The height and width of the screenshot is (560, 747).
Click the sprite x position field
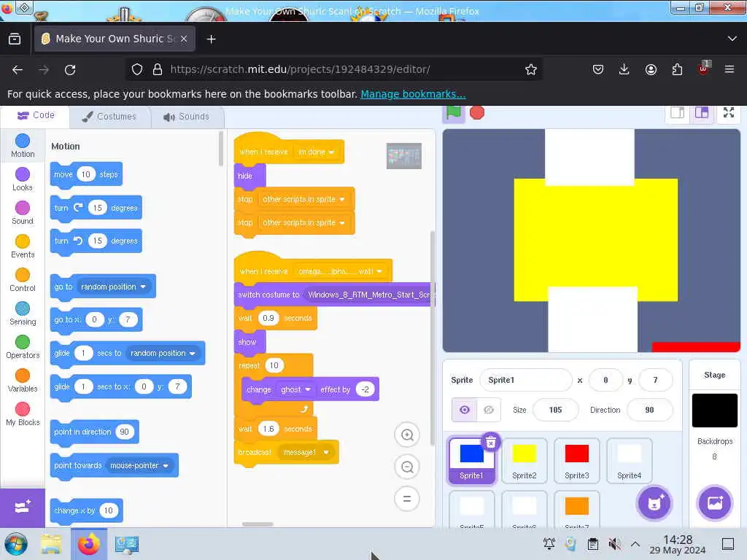[605, 380]
